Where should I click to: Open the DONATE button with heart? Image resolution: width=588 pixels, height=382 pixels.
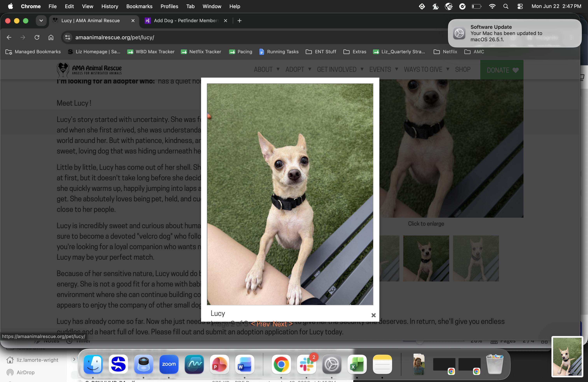pyautogui.click(x=501, y=70)
